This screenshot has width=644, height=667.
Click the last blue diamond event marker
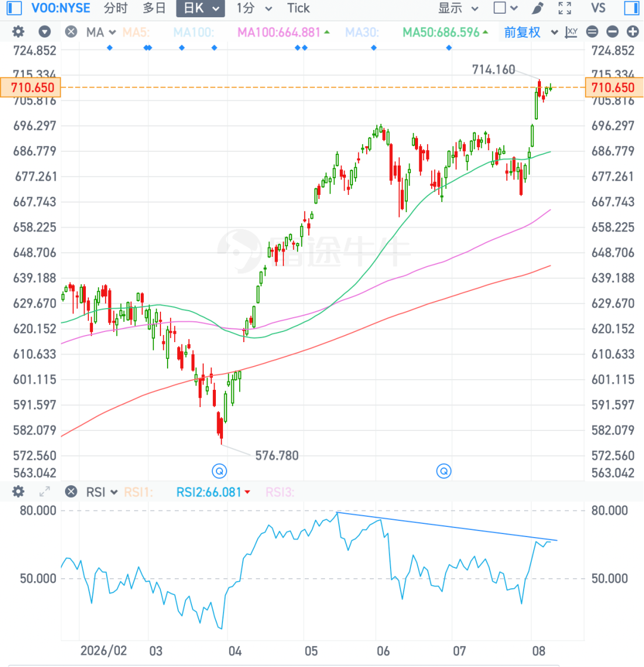[x=449, y=48]
